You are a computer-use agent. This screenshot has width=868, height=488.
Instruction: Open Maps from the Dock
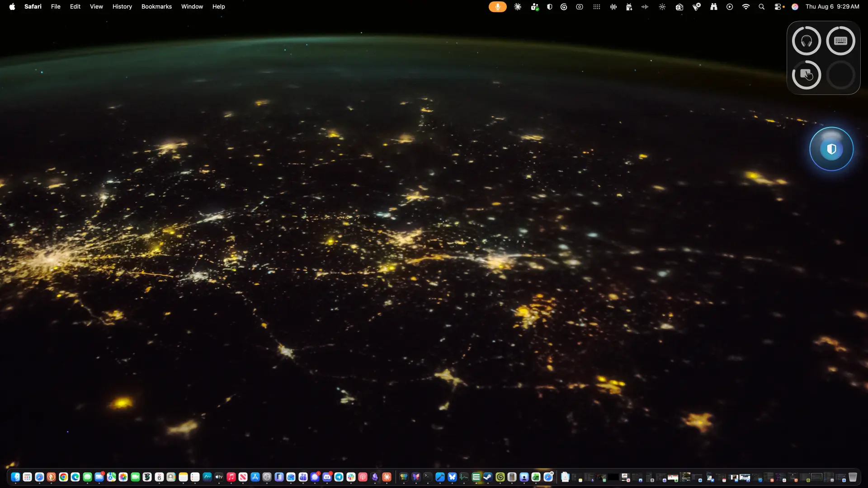point(111,477)
